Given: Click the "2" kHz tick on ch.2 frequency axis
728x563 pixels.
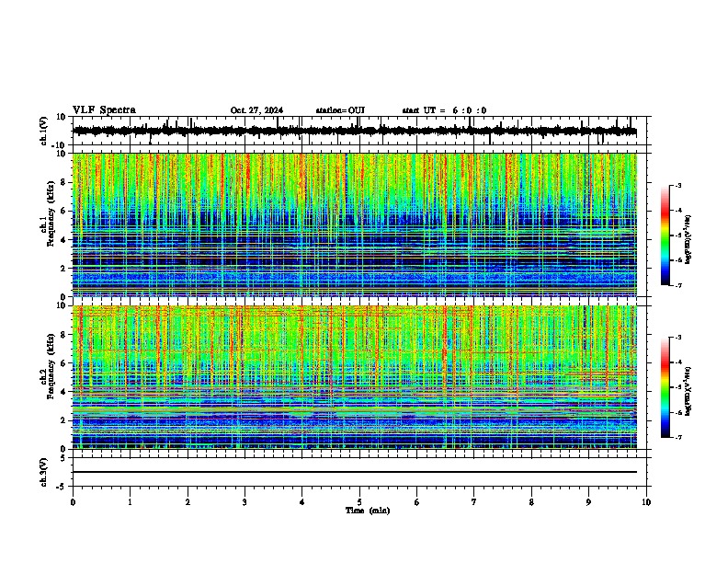Looking at the screenshot, I should tap(63, 420).
